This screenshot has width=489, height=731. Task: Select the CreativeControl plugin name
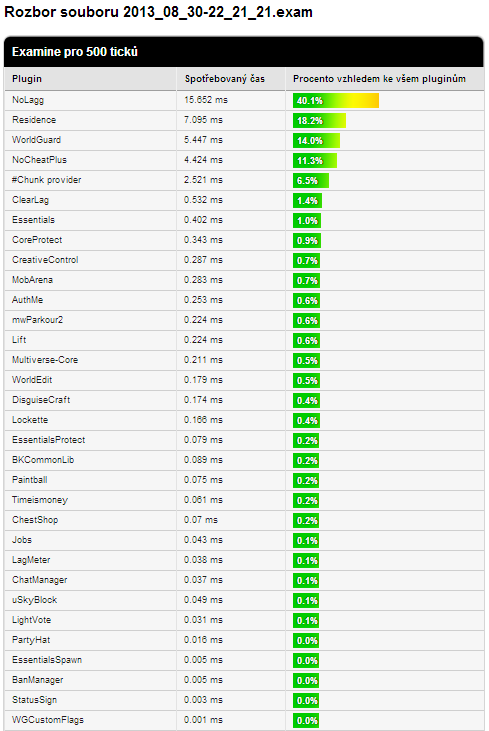click(x=45, y=260)
